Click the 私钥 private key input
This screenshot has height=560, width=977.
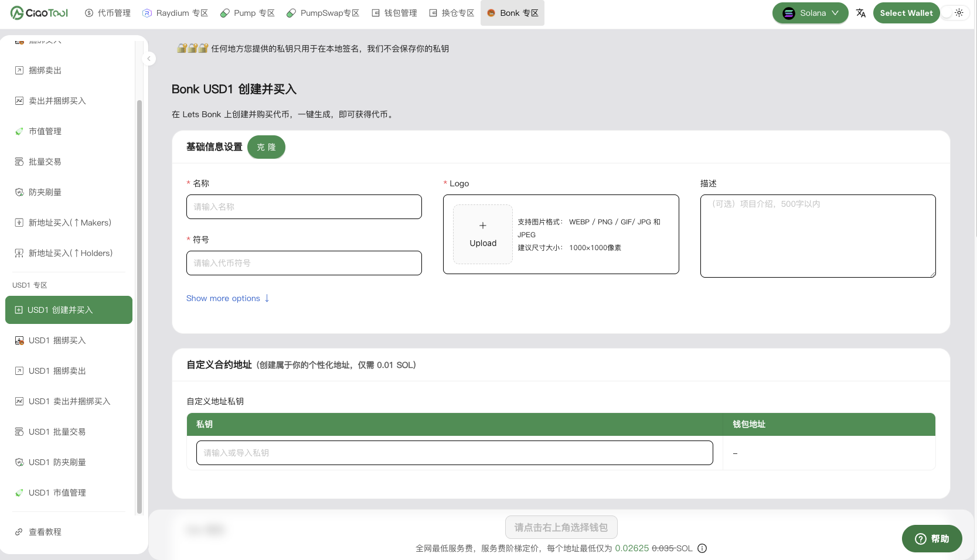pyautogui.click(x=454, y=453)
